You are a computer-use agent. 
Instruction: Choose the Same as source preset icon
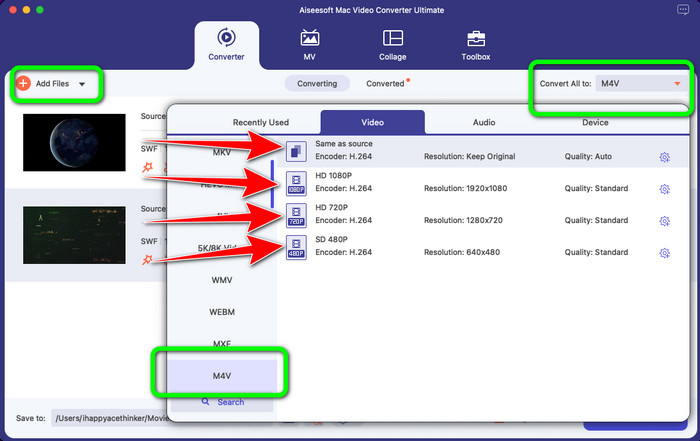(296, 151)
